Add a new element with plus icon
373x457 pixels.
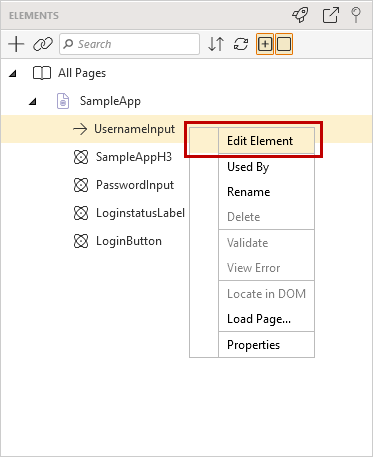[16, 44]
